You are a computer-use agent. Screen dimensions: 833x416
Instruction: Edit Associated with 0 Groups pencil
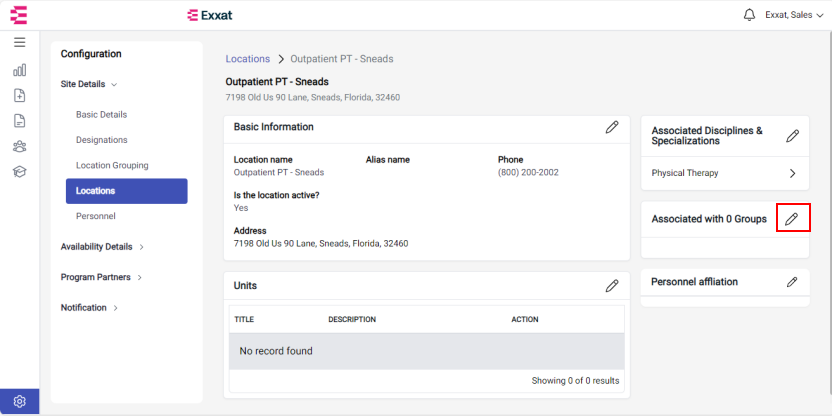(792, 219)
